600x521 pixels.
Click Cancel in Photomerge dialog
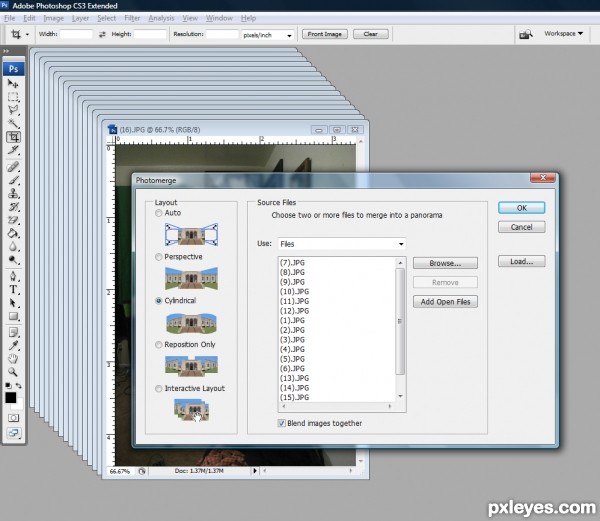point(522,227)
